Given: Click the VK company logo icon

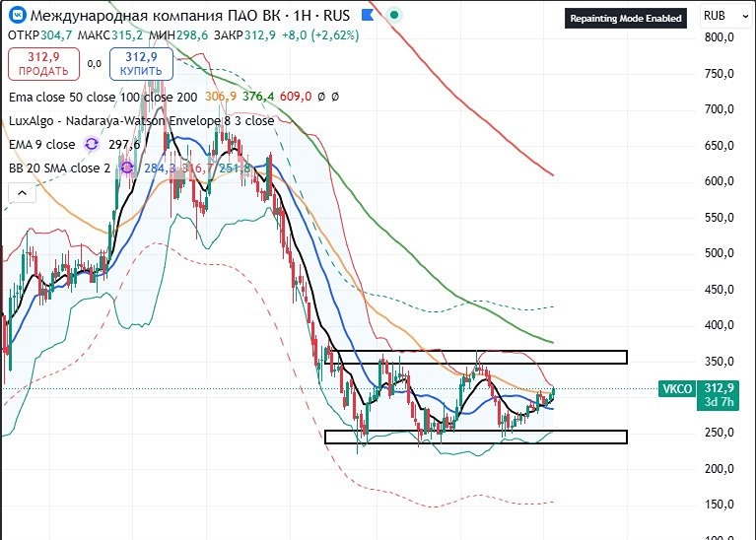Looking at the screenshot, I should tap(18, 16).
